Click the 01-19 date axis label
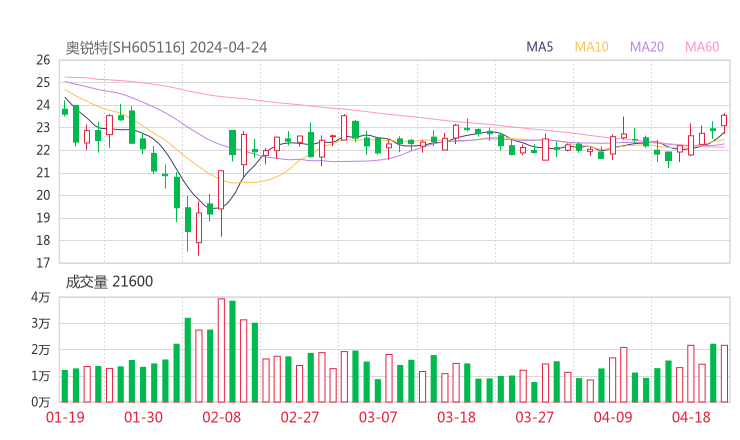The height and width of the screenshot is (440, 740). pos(65,417)
